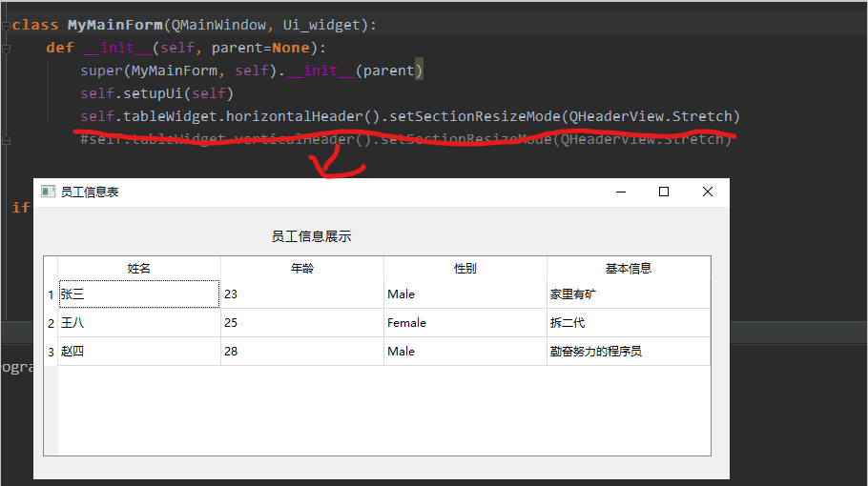The image size is (868, 486).
Task: Click the 姓名 column header
Action: coord(139,268)
